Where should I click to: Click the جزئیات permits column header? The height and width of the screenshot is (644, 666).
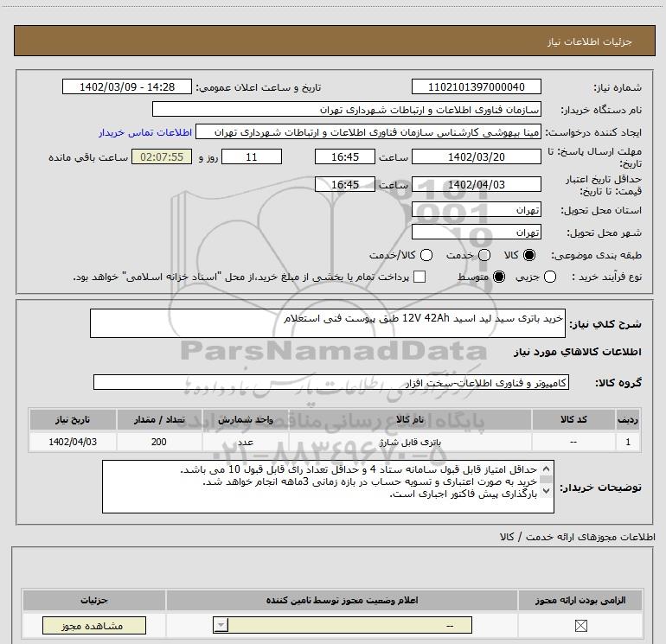pyautogui.click(x=94, y=600)
